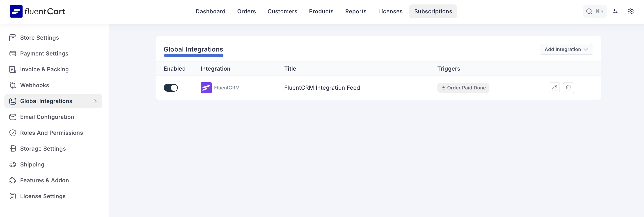Open the Add Integration dropdown
Screen dimensions: 644x217
click(566, 50)
